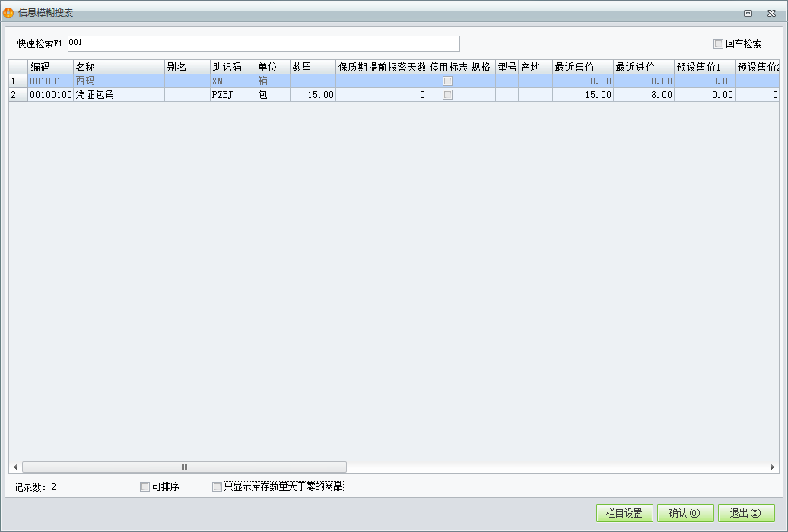Toggle 停用标志 checkbox for 凭证包角 row

click(449, 94)
